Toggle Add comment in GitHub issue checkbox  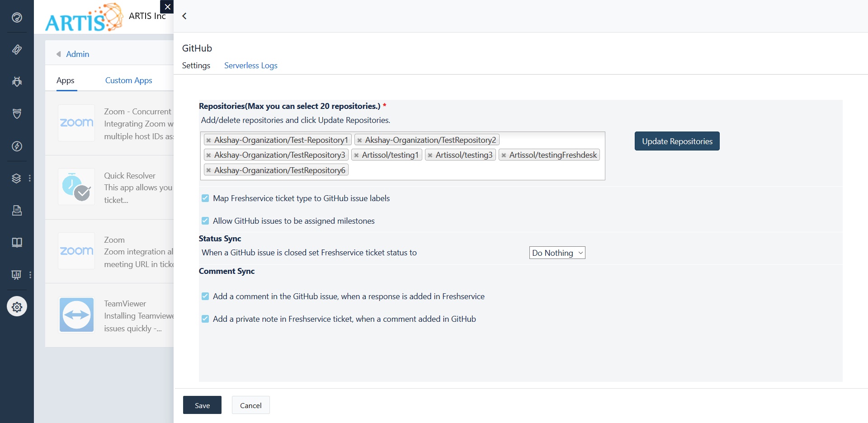(x=205, y=296)
